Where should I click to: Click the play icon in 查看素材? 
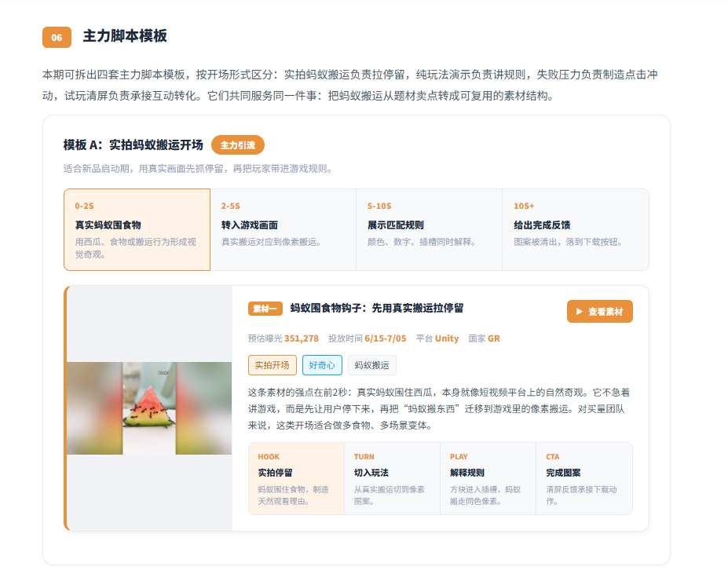579,312
